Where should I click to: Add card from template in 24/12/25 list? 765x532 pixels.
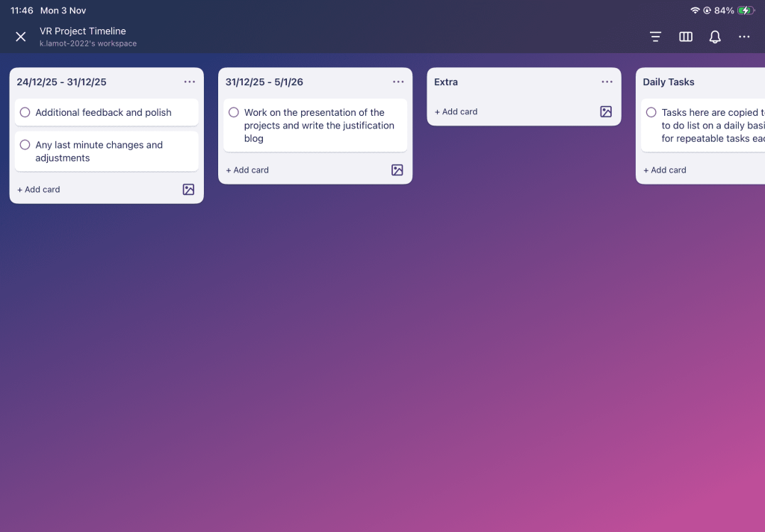click(188, 190)
